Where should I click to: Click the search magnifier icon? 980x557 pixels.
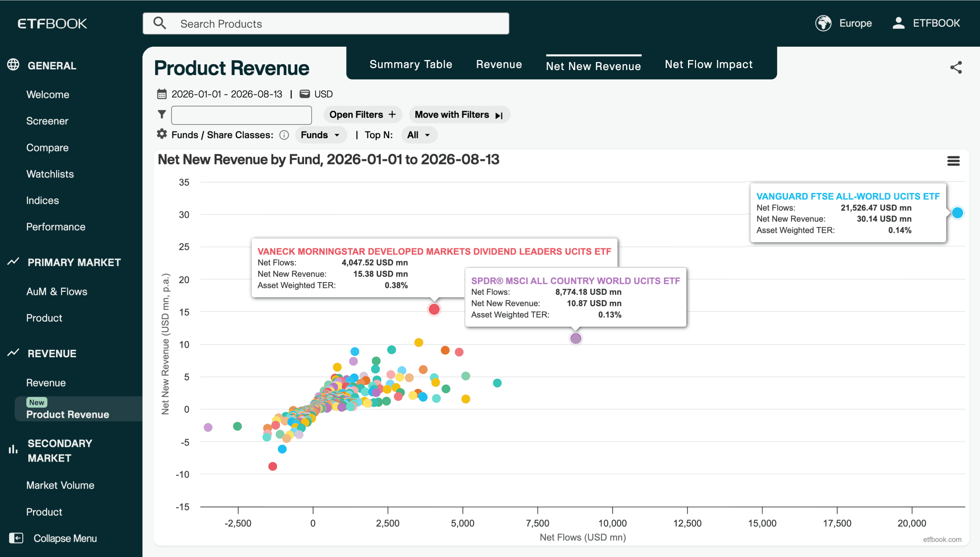(160, 23)
